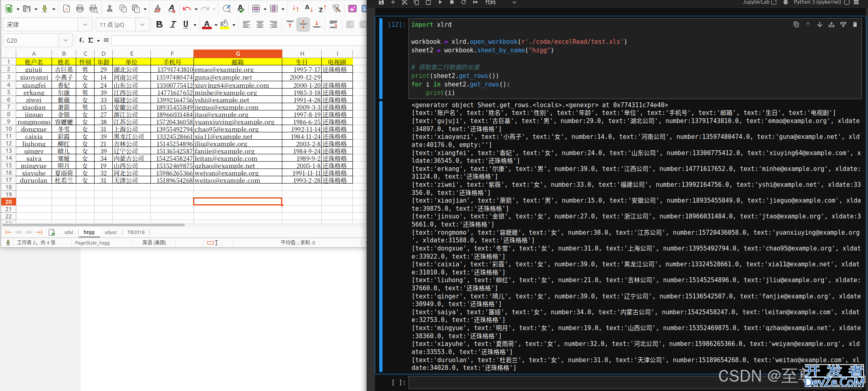868x391 pixels.
Task: Align cell content to bottom
Action: (x=317, y=25)
